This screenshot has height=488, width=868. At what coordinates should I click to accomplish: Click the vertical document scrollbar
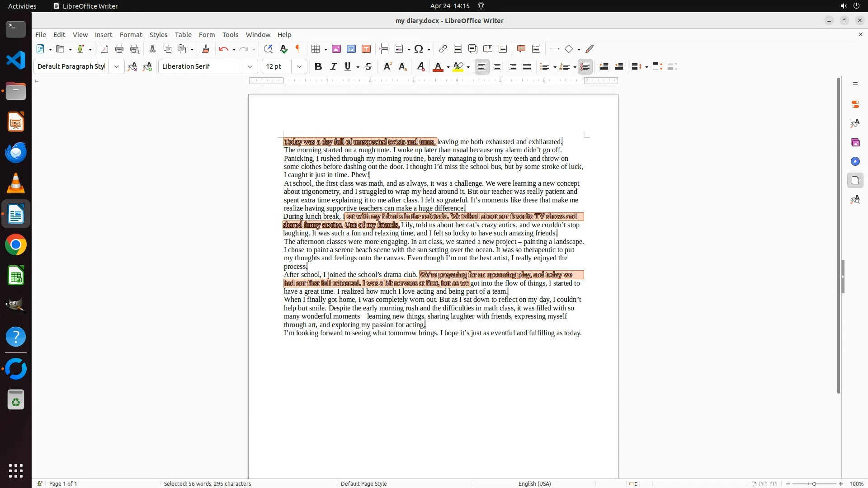coord(838,235)
